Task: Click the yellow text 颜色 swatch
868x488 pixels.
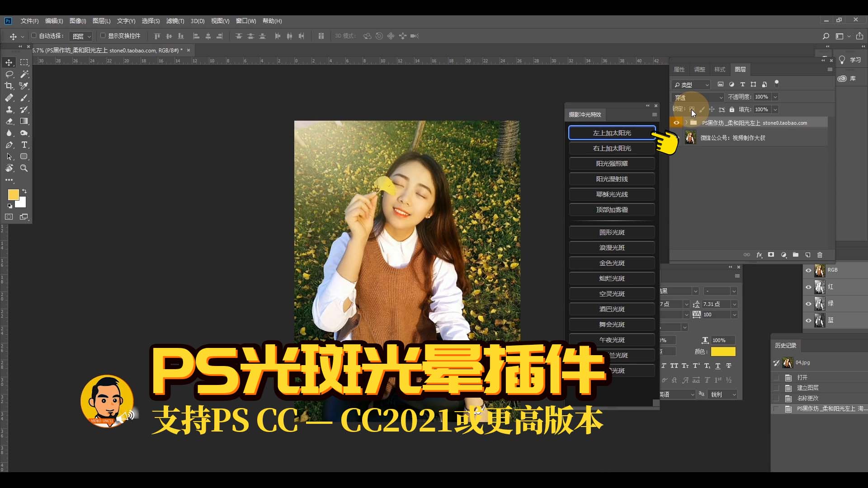Action: click(723, 352)
